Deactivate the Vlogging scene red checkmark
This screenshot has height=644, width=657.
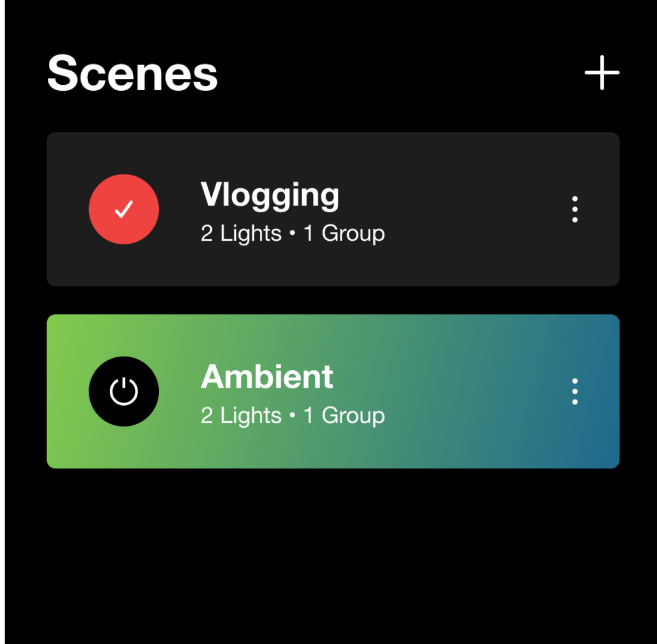(124, 209)
